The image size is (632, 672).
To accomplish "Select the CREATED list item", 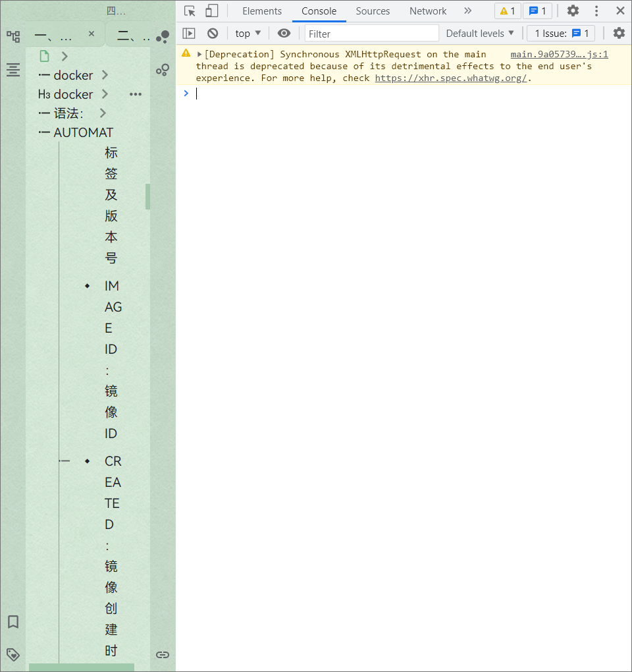I will point(113,556).
